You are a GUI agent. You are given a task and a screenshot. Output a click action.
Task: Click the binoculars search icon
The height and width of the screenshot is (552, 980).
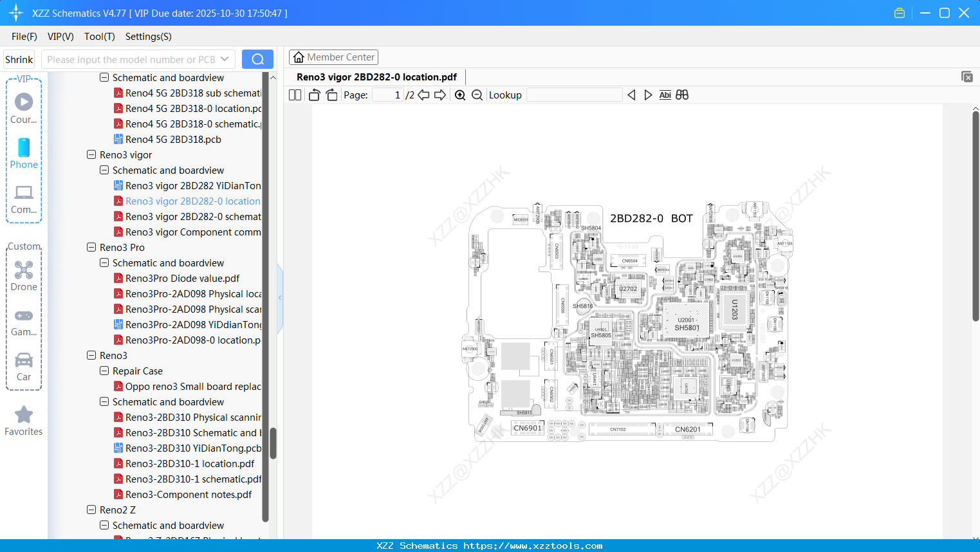pyautogui.click(x=682, y=95)
